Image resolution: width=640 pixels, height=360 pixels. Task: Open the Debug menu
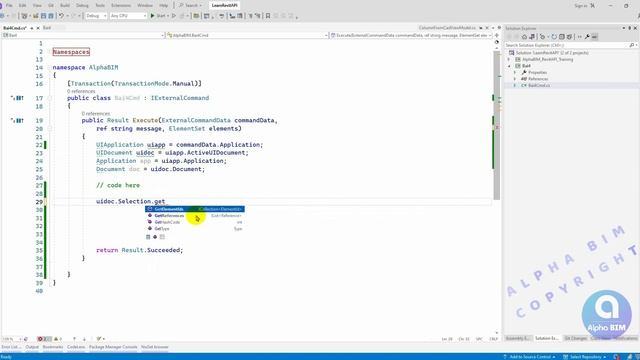82,5
